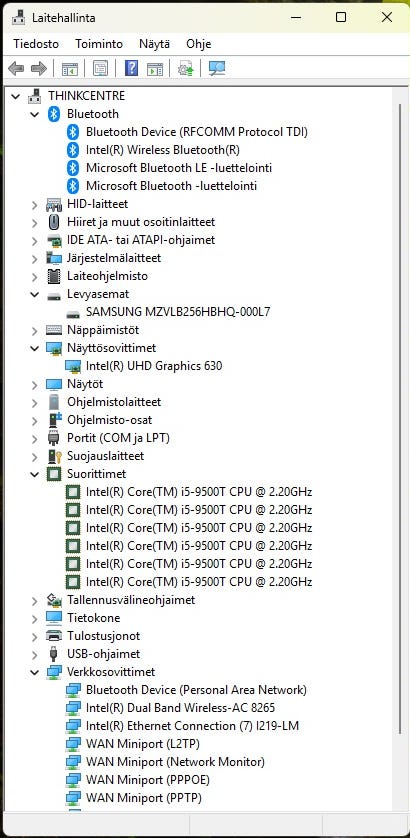
Task: Select Intel(R) UHD Graphics 630
Action: (154, 366)
